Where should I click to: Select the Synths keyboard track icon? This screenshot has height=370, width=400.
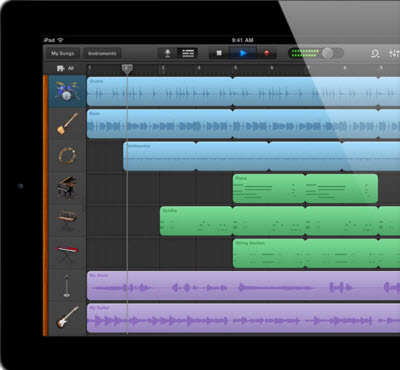67,220
